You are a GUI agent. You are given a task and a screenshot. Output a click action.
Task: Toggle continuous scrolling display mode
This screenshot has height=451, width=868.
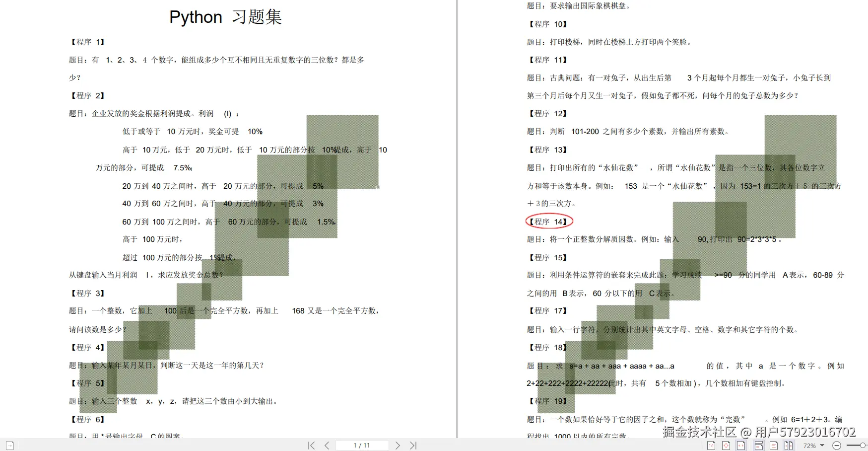pos(759,446)
